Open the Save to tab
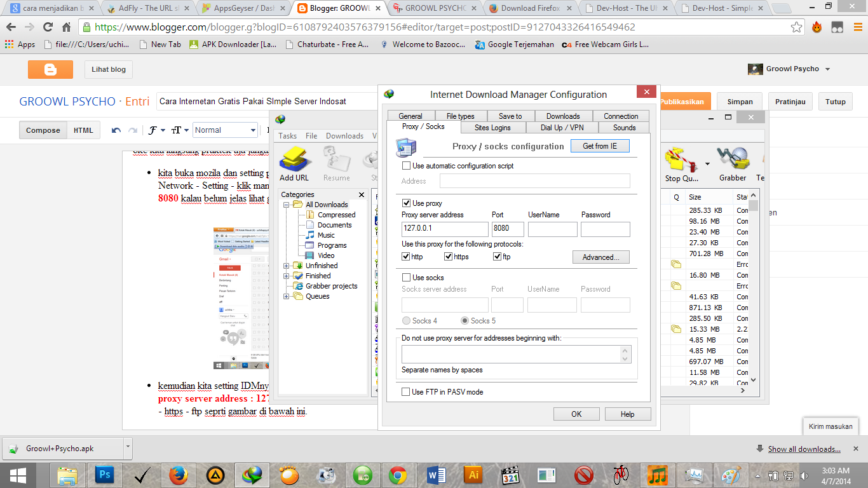This screenshot has height=488, width=868. (x=510, y=116)
